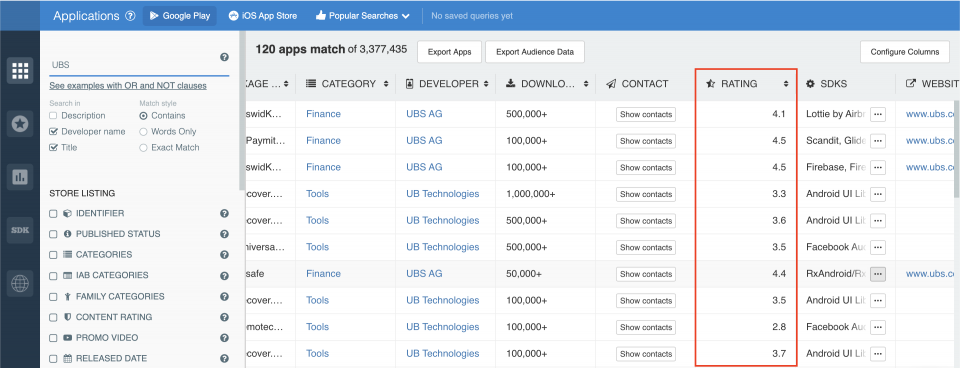
Task: Open the star favorites sidebar icon
Action: tap(20, 124)
